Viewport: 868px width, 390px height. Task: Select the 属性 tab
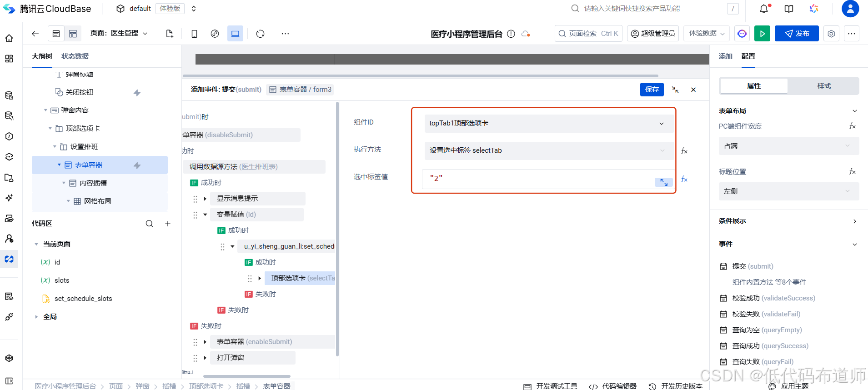pyautogui.click(x=754, y=86)
